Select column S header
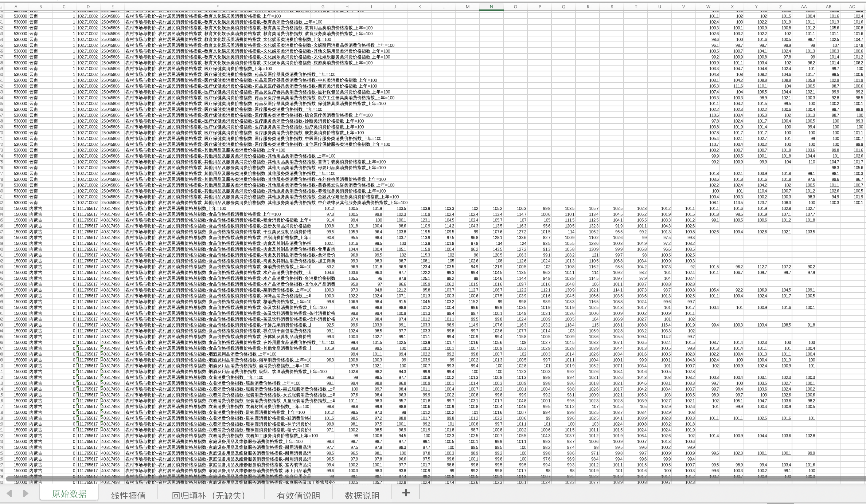This screenshot has height=504, width=866. tap(612, 7)
